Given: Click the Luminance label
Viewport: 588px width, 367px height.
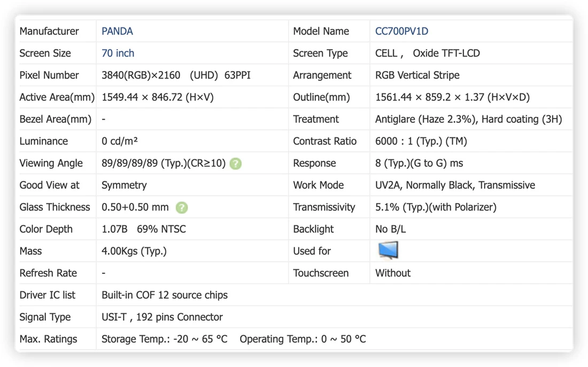Looking at the screenshot, I should (x=43, y=141).
